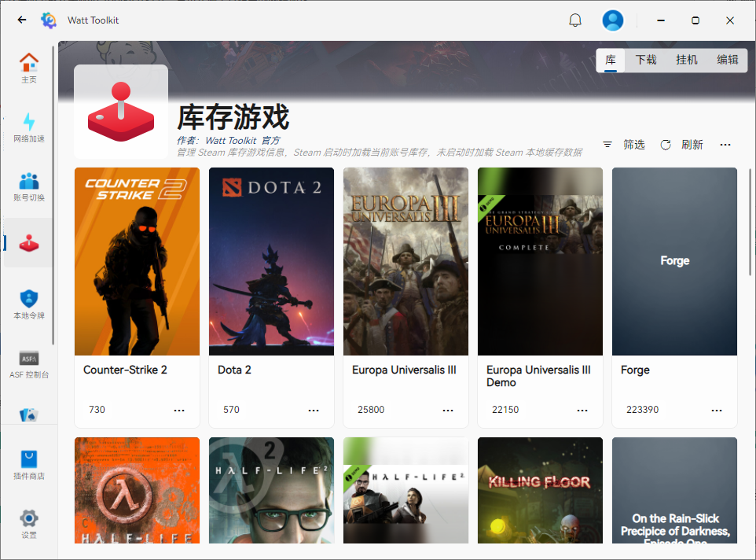Open Dota 2 card options menu

314,410
